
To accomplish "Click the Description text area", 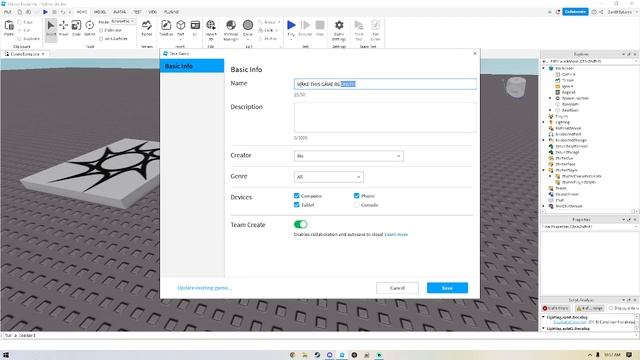I will (x=385, y=117).
